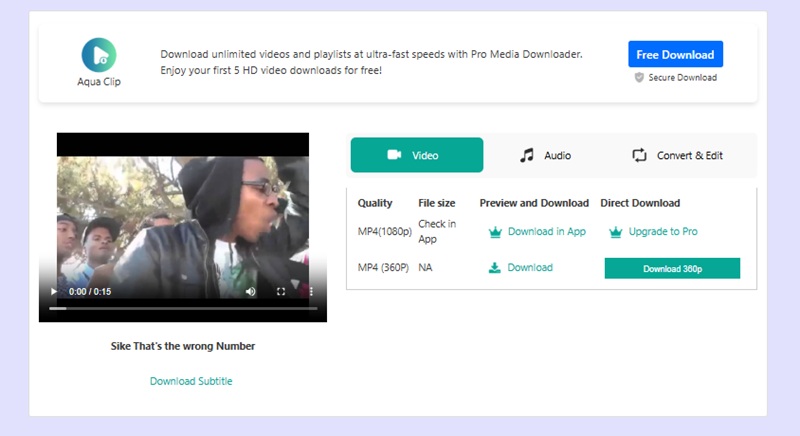Click the 'MP4 (360P)' quality cell

(383, 267)
